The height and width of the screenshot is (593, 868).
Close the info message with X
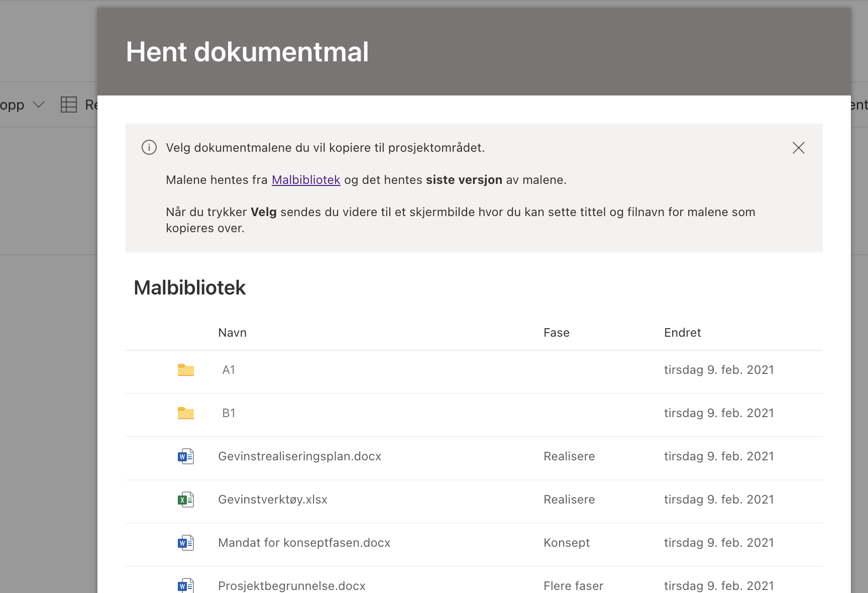[798, 148]
